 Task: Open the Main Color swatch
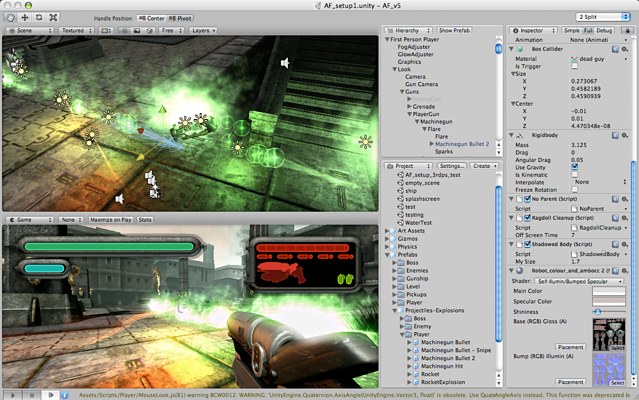(608, 291)
